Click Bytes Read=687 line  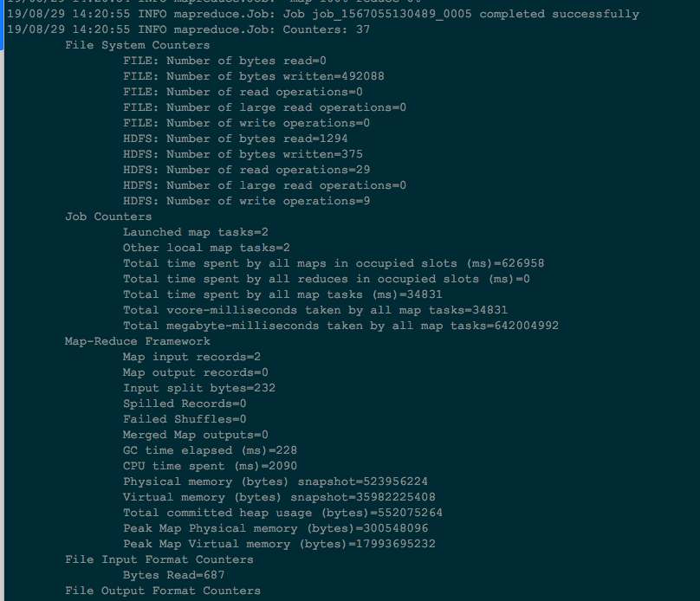pos(173,575)
